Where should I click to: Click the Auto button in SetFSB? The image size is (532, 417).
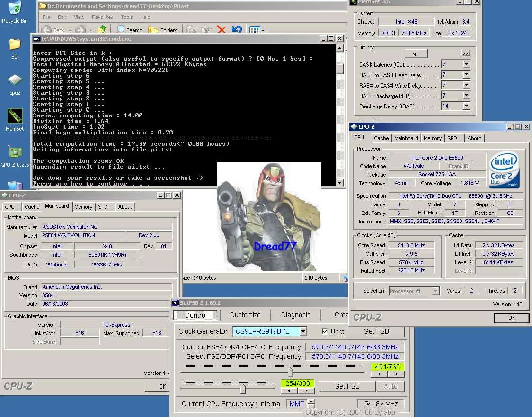390,386
